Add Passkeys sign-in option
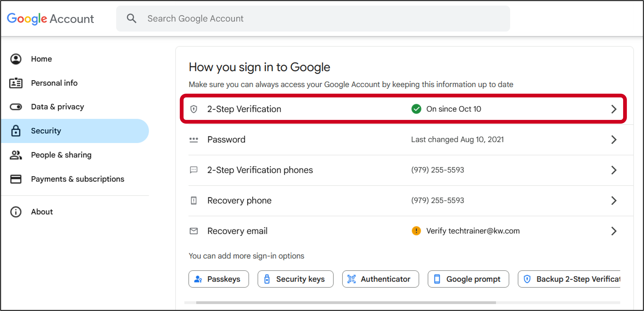The width and height of the screenshot is (644, 311). pyautogui.click(x=219, y=279)
